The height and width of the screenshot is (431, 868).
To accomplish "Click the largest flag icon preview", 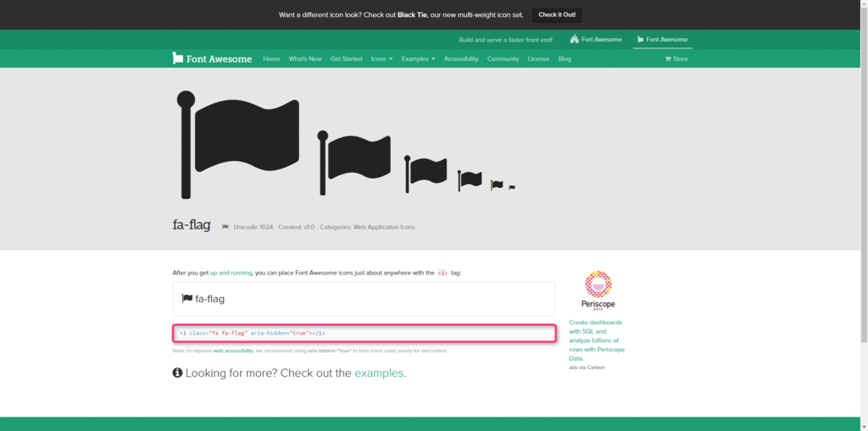I will tap(238, 145).
